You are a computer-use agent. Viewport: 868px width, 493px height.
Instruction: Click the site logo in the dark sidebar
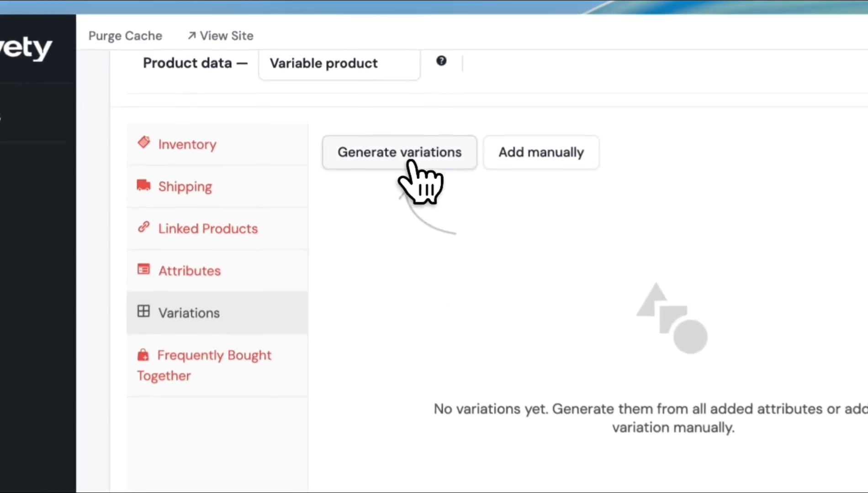click(26, 48)
